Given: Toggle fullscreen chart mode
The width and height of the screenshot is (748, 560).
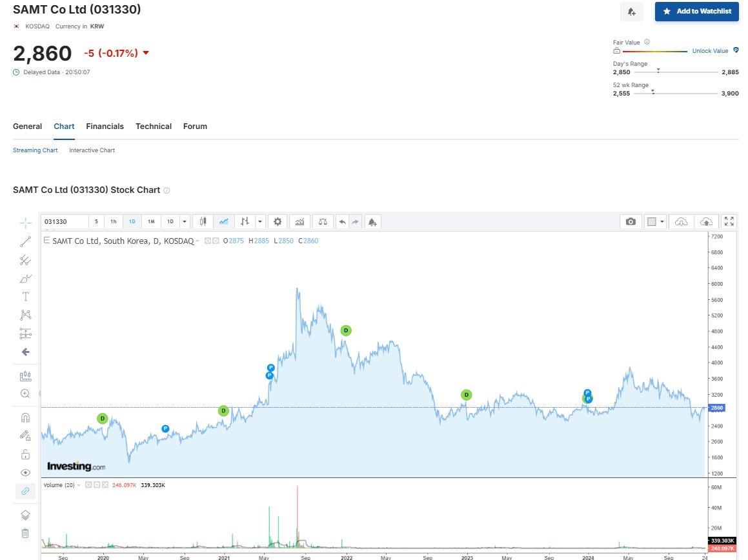Looking at the screenshot, I should point(729,221).
